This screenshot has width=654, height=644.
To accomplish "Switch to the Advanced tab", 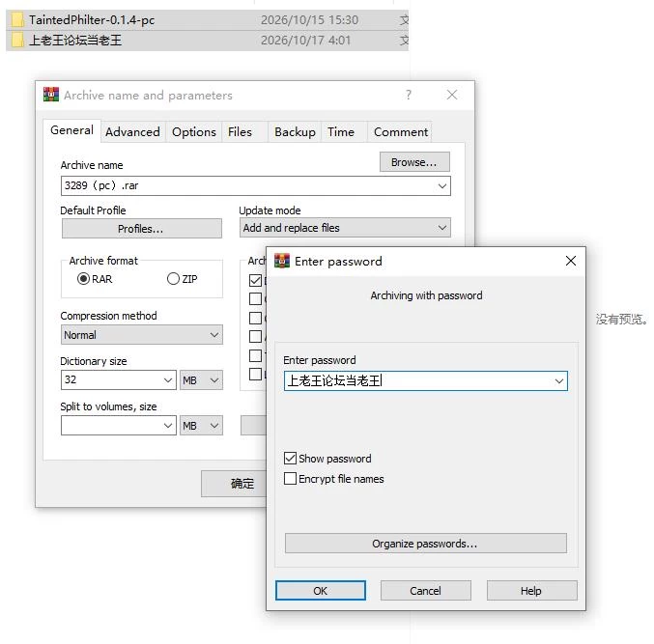I will coord(132,132).
